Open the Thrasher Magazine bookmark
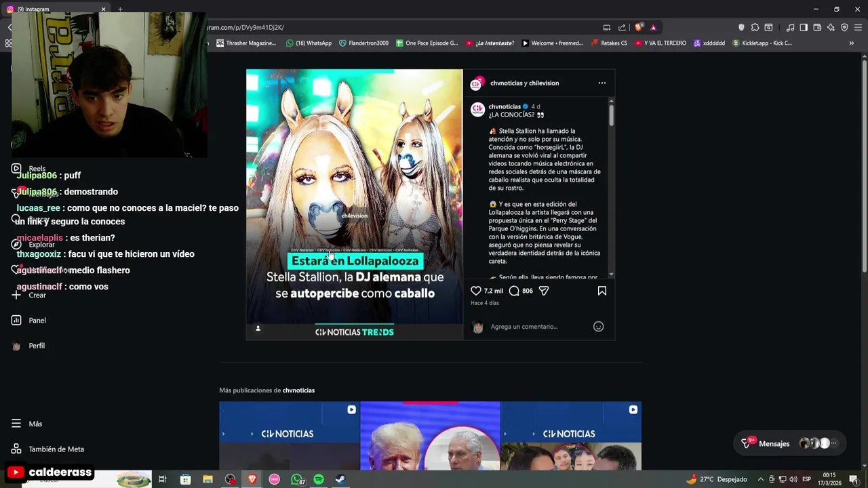868x488 pixels. [x=246, y=43]
